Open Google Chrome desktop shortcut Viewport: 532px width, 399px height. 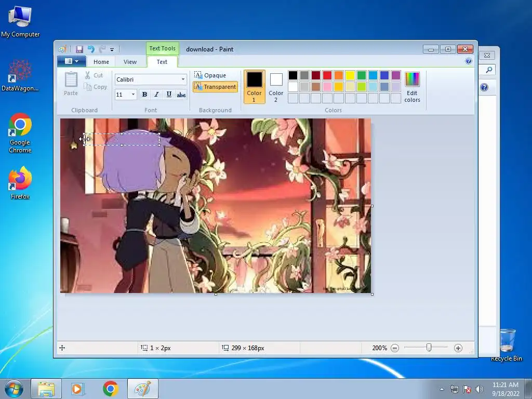[20, 133]
